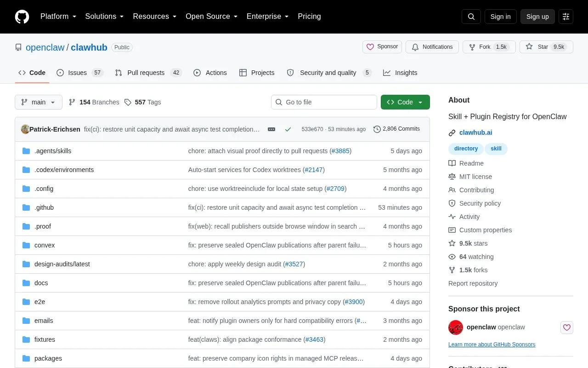Click the GitHub logo home icon

coord(22,17)
